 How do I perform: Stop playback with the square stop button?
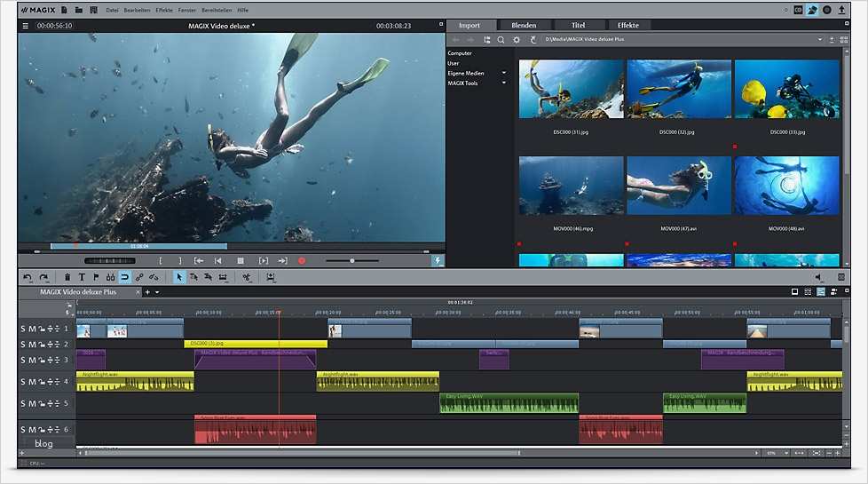(240, 260)
